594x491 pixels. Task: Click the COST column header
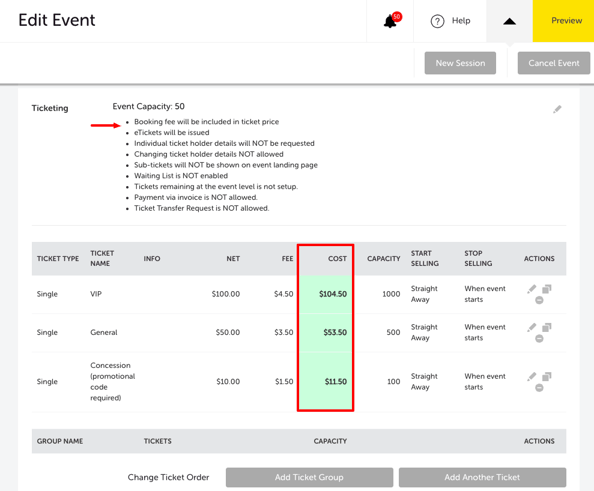click(x=337, y=259)
